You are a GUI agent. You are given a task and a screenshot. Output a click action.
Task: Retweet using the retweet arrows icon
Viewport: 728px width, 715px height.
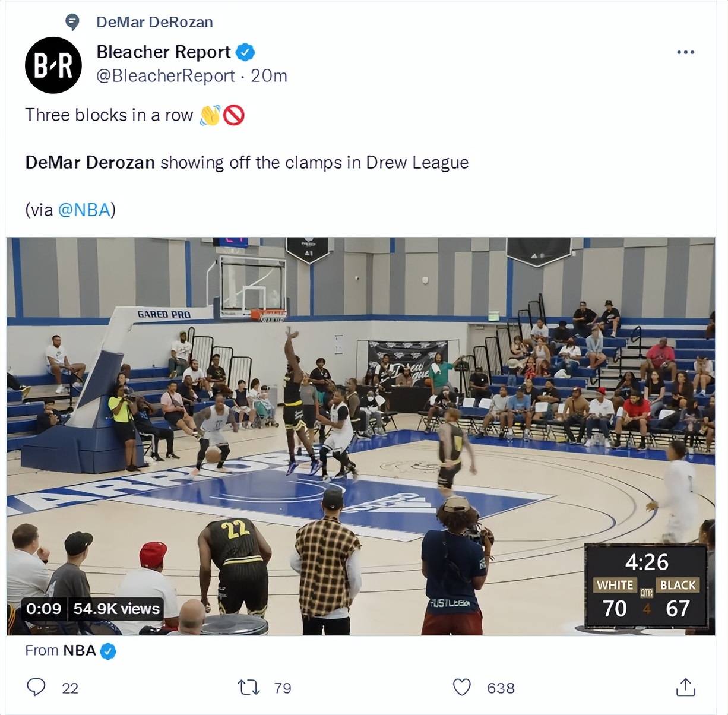click(x=248, y=688)
